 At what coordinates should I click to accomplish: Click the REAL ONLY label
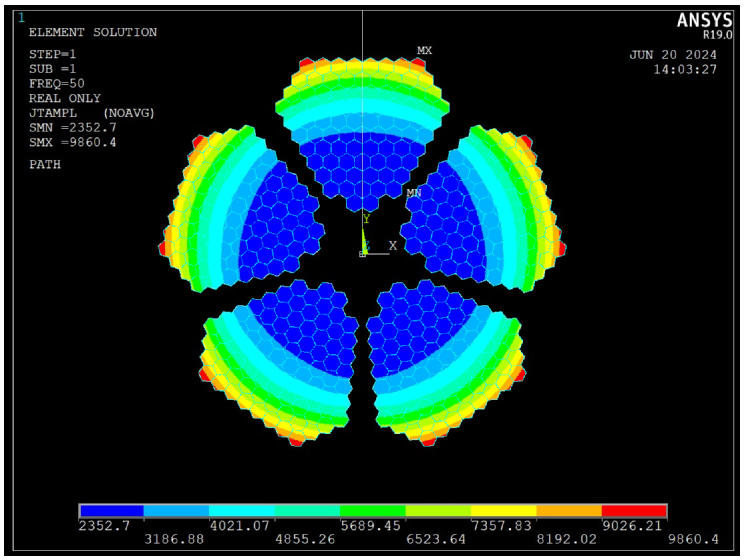pos(65,98)
